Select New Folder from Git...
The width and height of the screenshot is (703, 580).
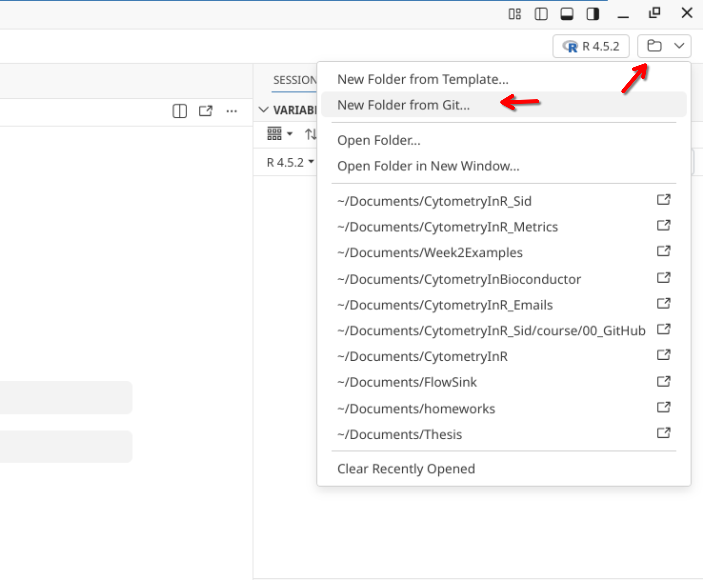point(403,105)
